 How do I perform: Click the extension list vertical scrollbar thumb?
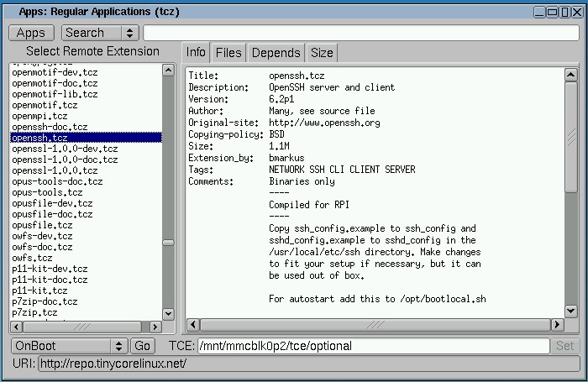coord(168,242)
